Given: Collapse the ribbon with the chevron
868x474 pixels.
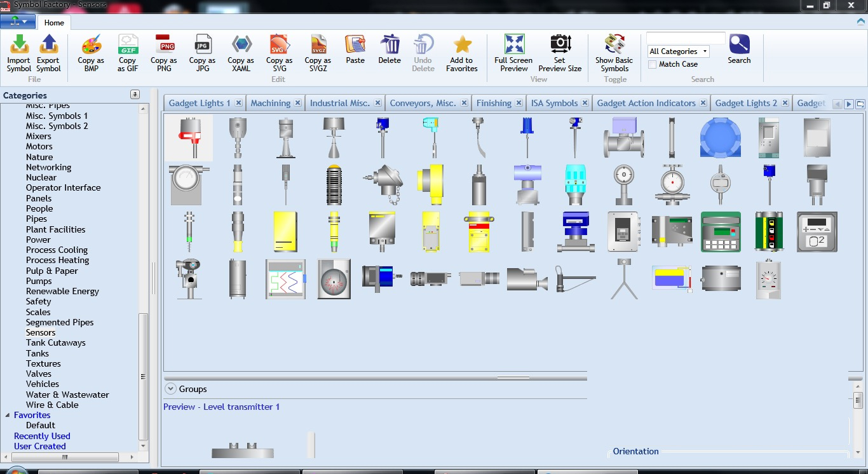Looking at the screenshot, I should point(860,21).
